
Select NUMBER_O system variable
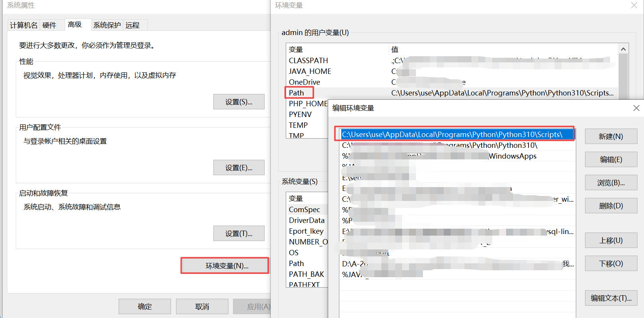pyautogui.click(x=307, y=242)
